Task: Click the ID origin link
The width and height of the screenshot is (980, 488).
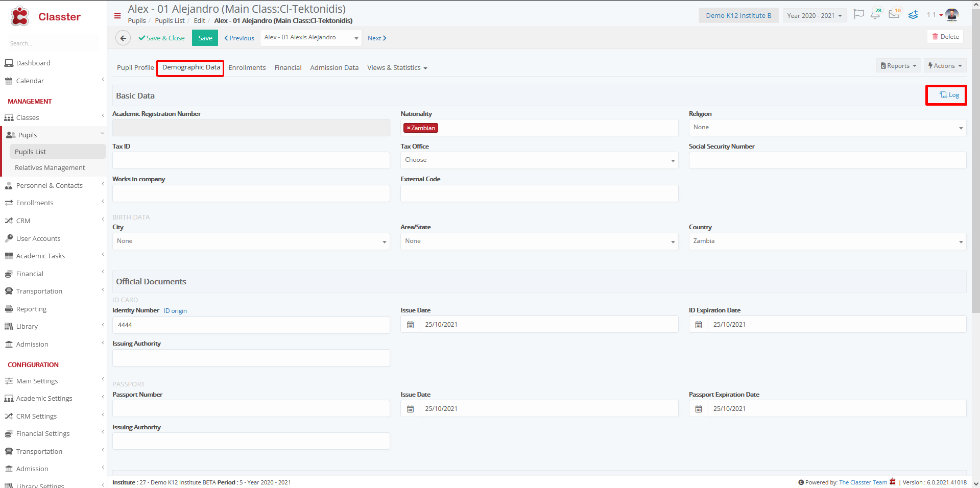Action: [x=175, y=311]
